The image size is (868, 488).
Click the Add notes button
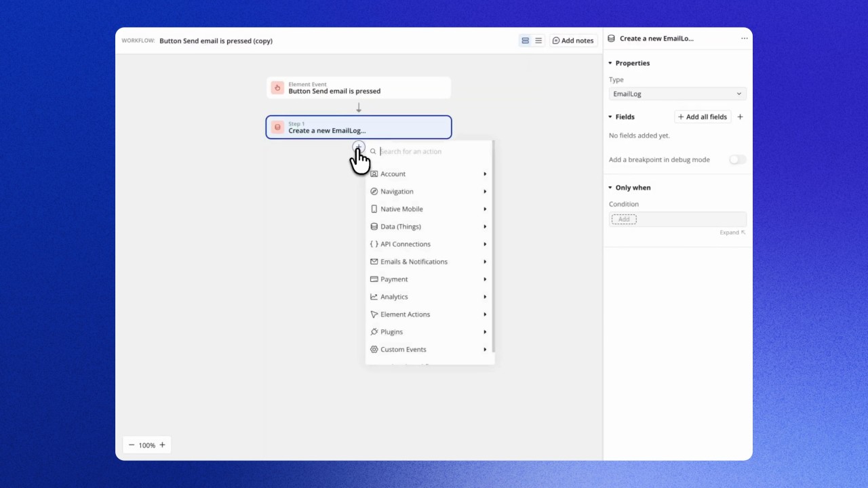pyautogui.click(x=573, y=41)
